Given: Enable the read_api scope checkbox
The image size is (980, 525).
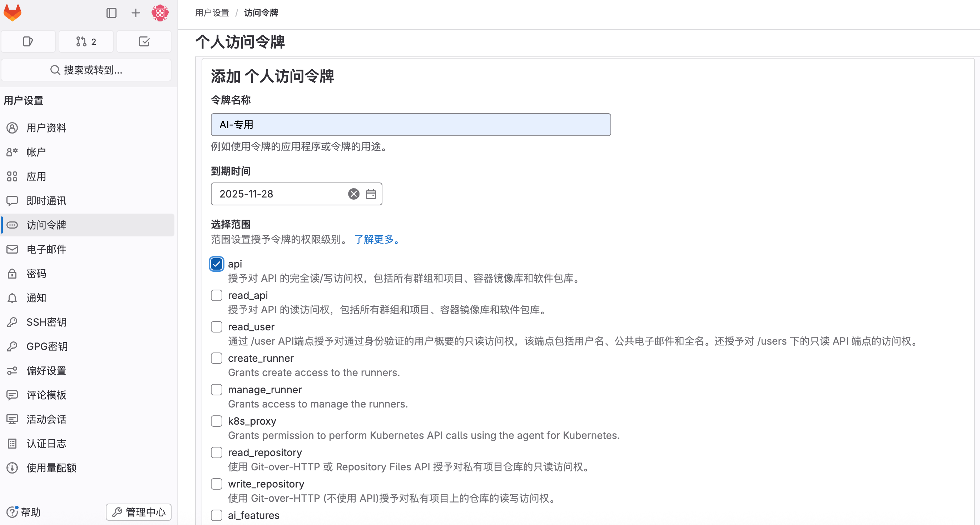Looking at the screenshot, I should (217, 295).
